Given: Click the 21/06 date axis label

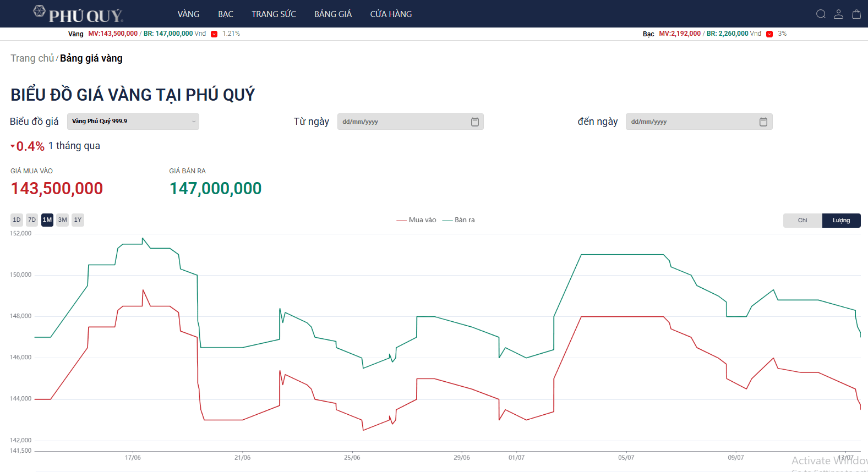Looking at the screenshot, I should [x=242, y=458].
